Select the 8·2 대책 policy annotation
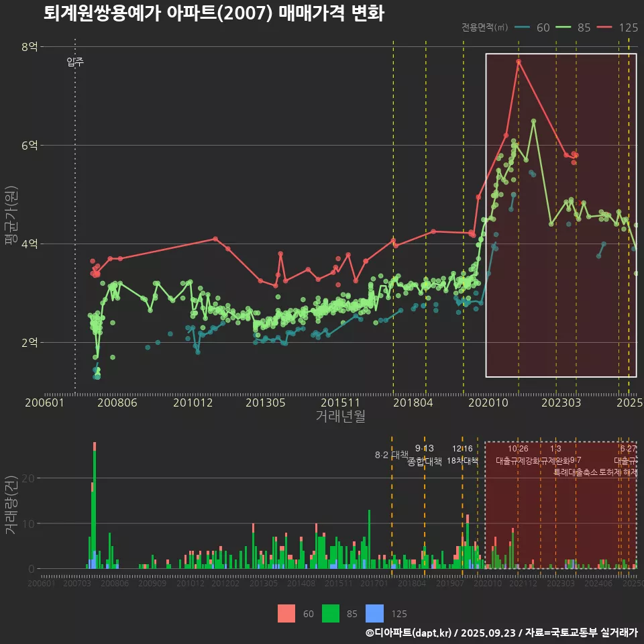644x644 pixels. pyautogui.click(x=392, y=455)
